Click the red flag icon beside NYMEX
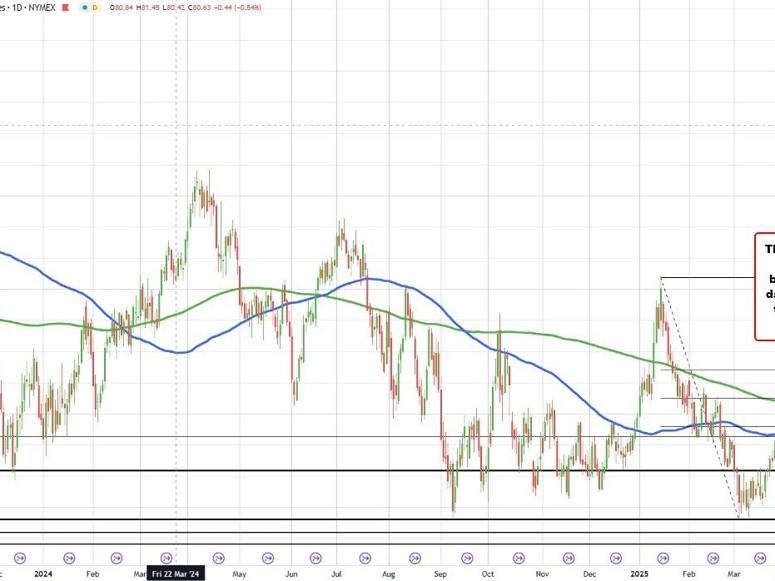775x581 pixels. [x=66, y=8]
